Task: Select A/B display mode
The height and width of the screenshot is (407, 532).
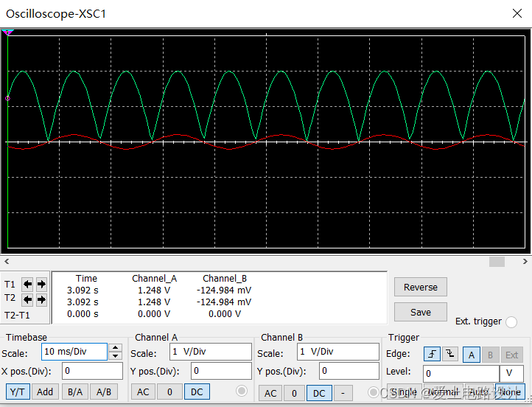Action: tap(104, 392)
